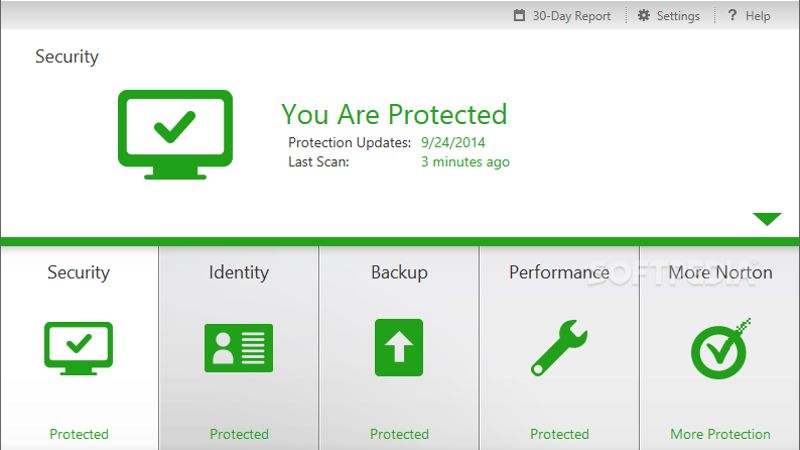Select the Backup tab title
Image resolution: width=800 pixels, height=450 pixels.
[399, 272]
